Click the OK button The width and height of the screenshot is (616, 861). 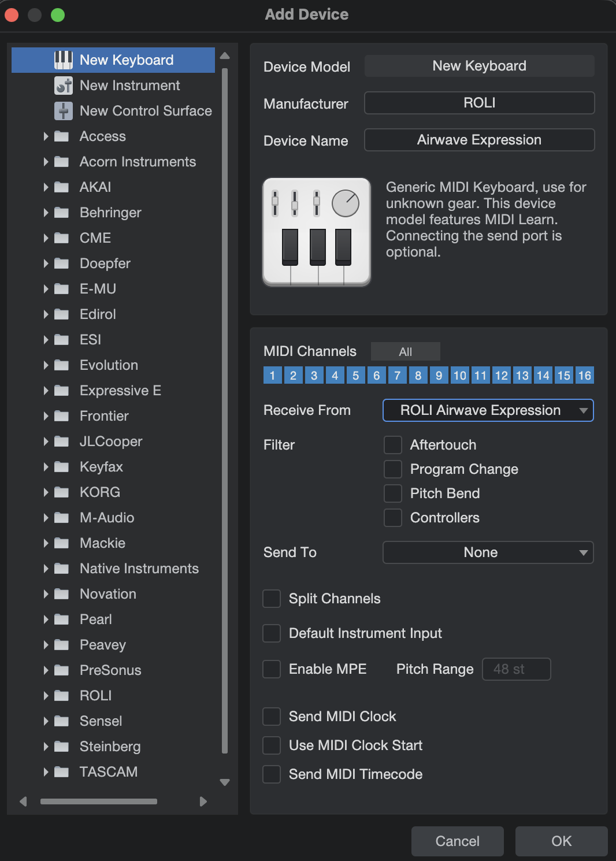tap(562, 841)
